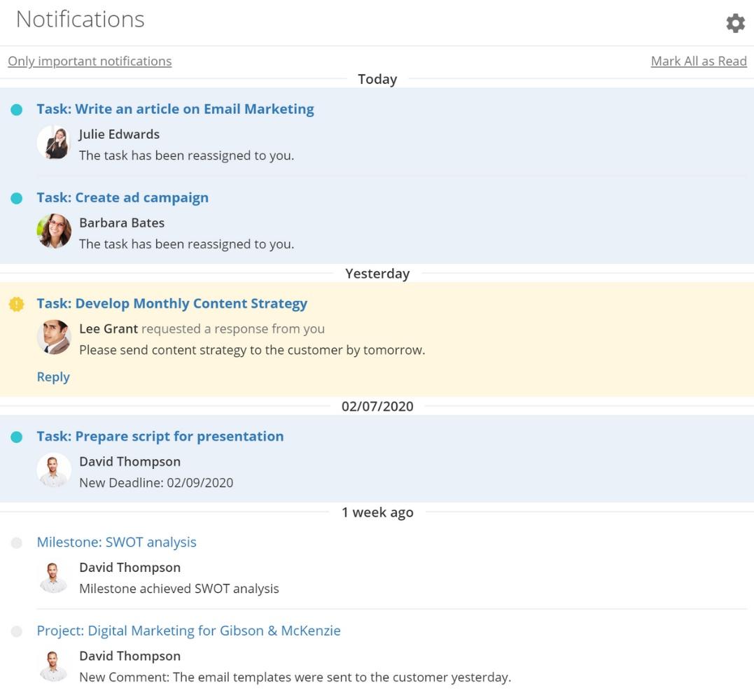Click unread dot for Email Marketing task

(16, 110)
